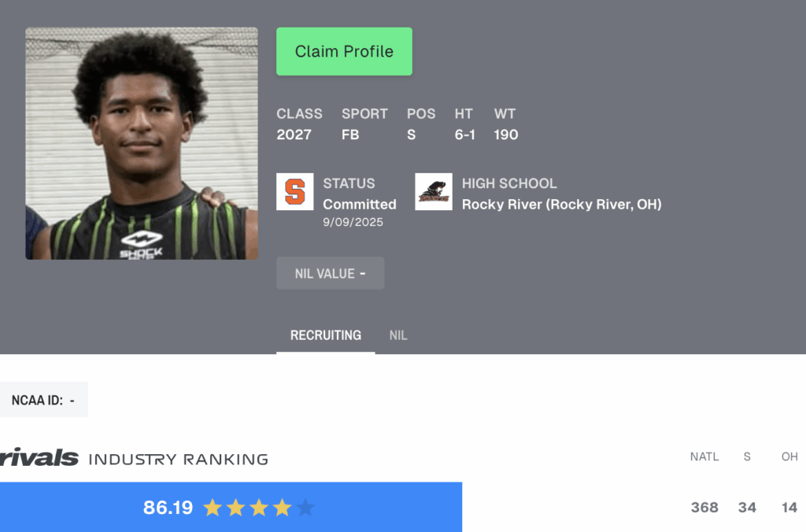806x532 pixels.
Task: Click the faded fifth rating star
Action: tap(305, 508)
